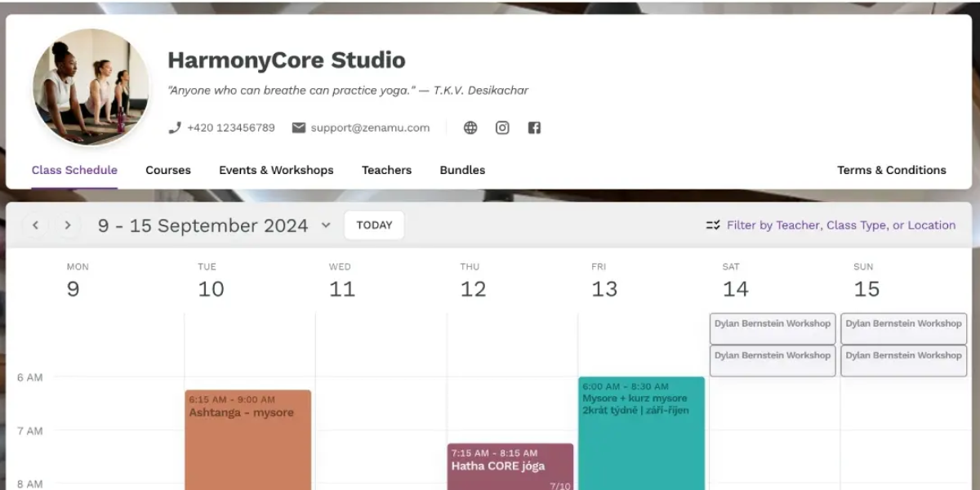The height and width of the screenshot is (490, 980).
Task: Visit the studio website via globe icon
Action: pyautogui.click(x=470, y=127)
